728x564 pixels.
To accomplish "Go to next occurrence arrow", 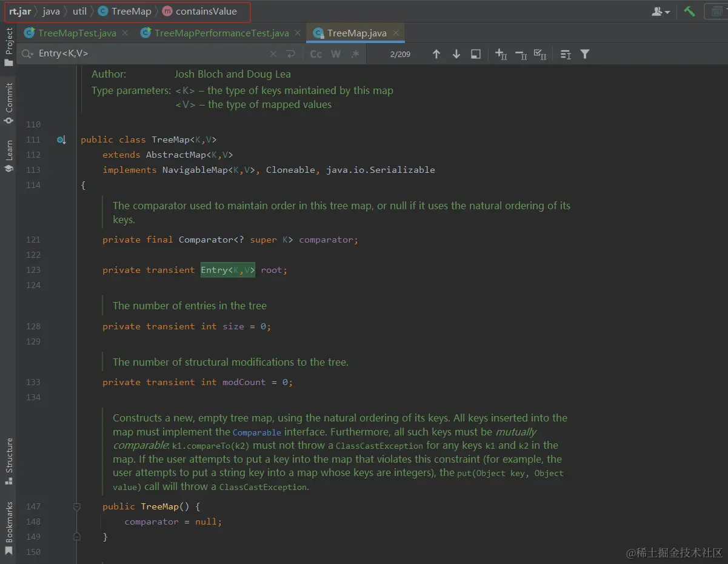I will pyautogui.click(x=456, y=54).
